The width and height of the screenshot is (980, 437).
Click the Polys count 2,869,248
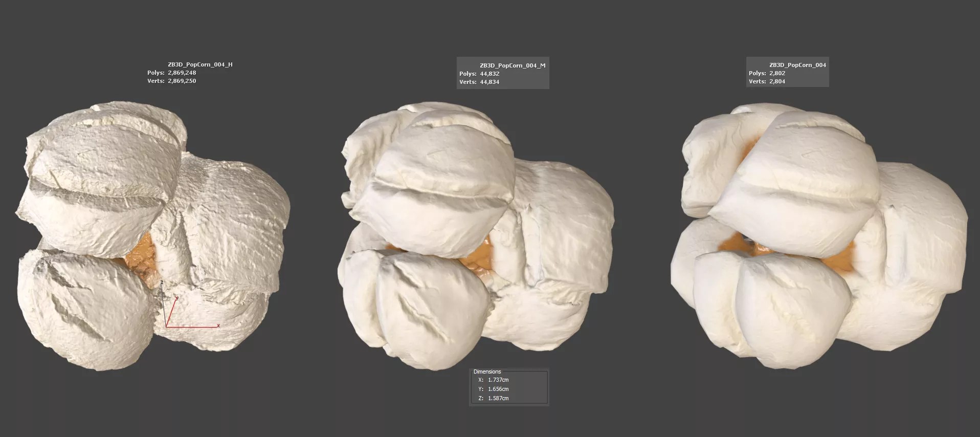[x=182, y=73]
